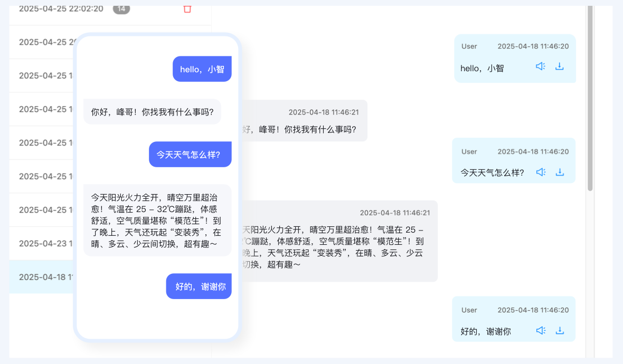This screenshot has width=623, height=364.
Task: Click the blue "今天天气怎么样?" bubble in phone preview
Action: point(190,155)
